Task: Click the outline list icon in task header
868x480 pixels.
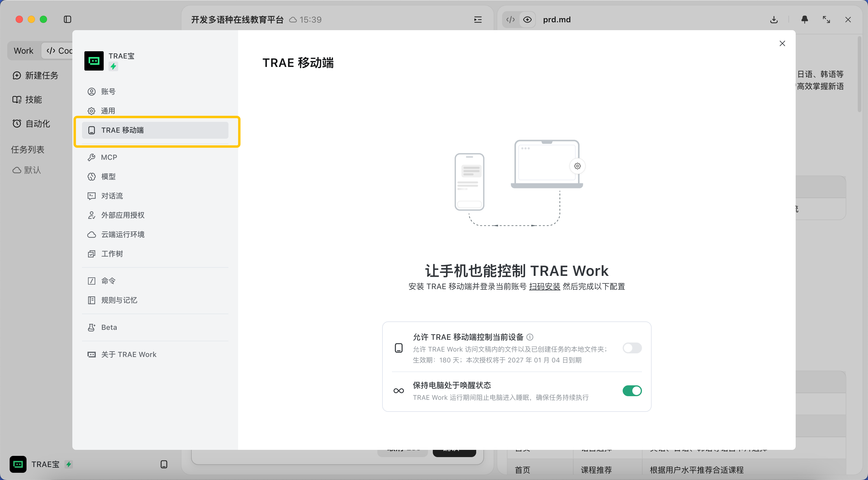Action: [478, 20]
